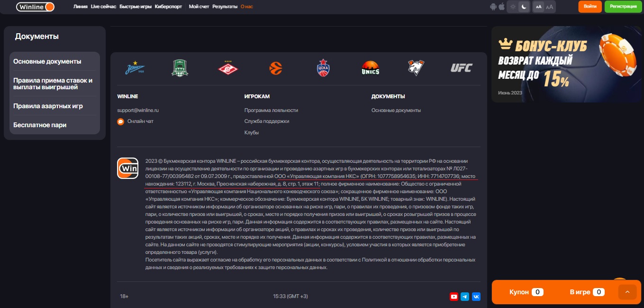Click the Winline logo in header
This screenshot has width=644, height=308.
[x=35, y=7]
